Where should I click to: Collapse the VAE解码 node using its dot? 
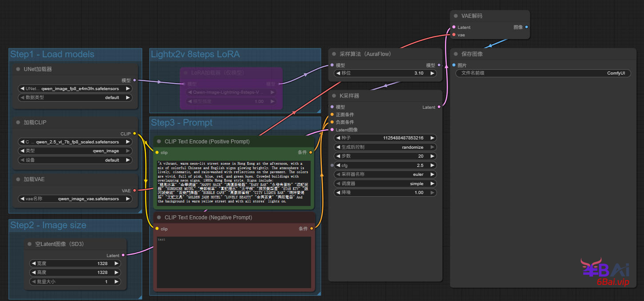tap(456, 16)
